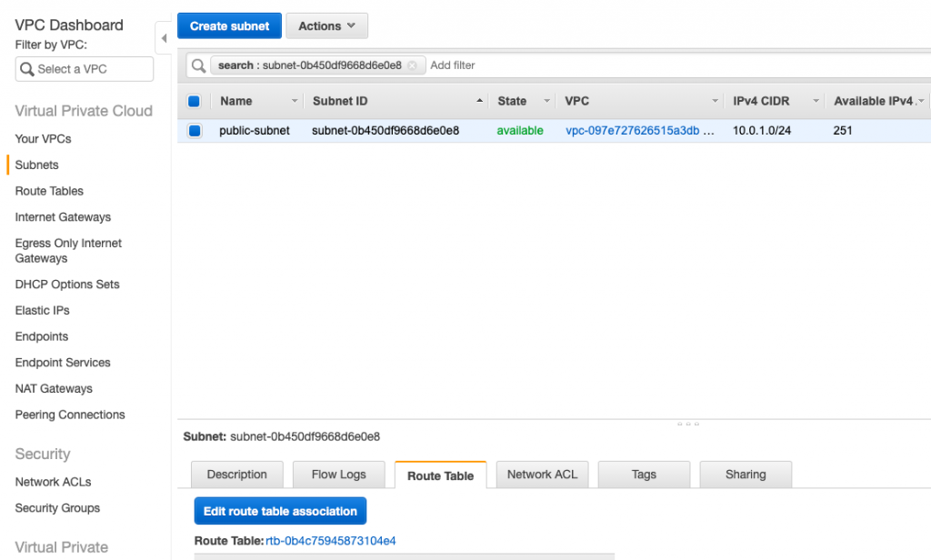
Task: Open Elastic IPs in the sidebar
Action: pos(42,311)
